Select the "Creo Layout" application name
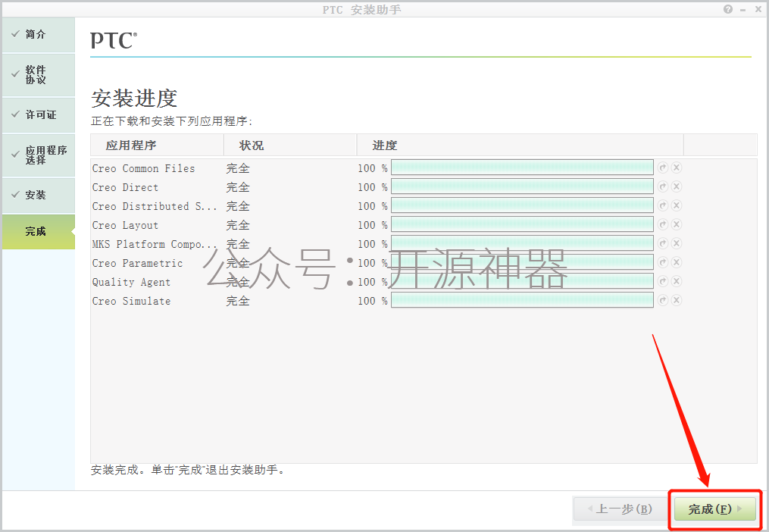This screenshot has width=769, height=532. [125, 225]
